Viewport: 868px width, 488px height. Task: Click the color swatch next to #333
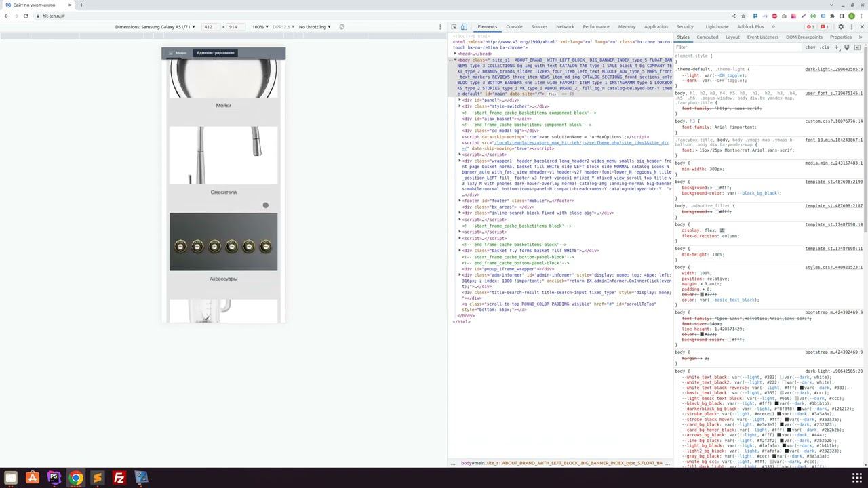click(x=703, y=334)
